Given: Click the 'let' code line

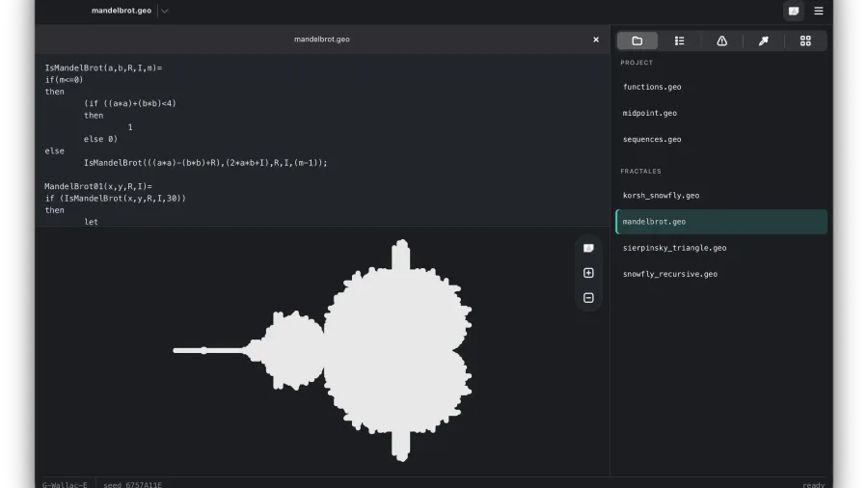Looking at the screenshot, I should [91, 221].
